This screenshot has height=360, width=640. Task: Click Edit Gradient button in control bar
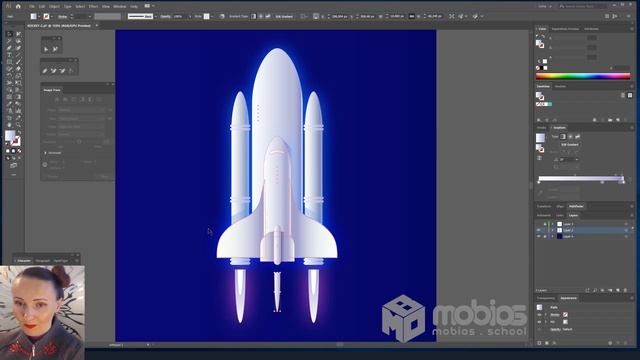284,16
